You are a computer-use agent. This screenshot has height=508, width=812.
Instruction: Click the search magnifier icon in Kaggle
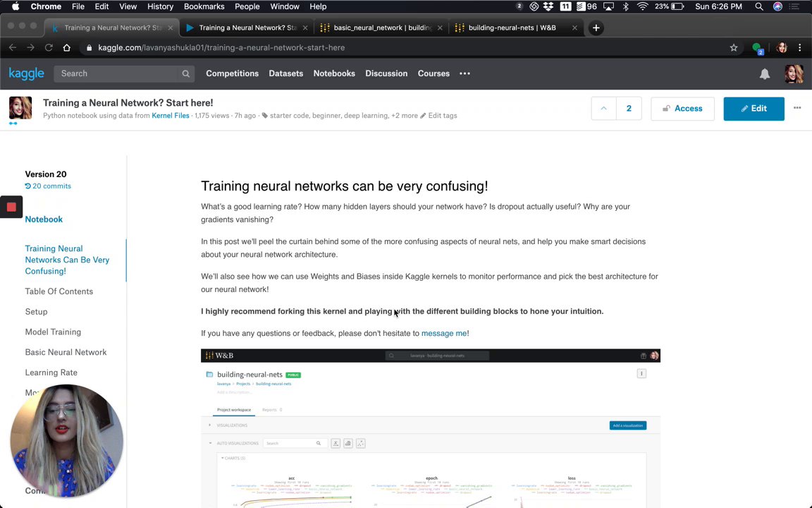pos(186,73)
